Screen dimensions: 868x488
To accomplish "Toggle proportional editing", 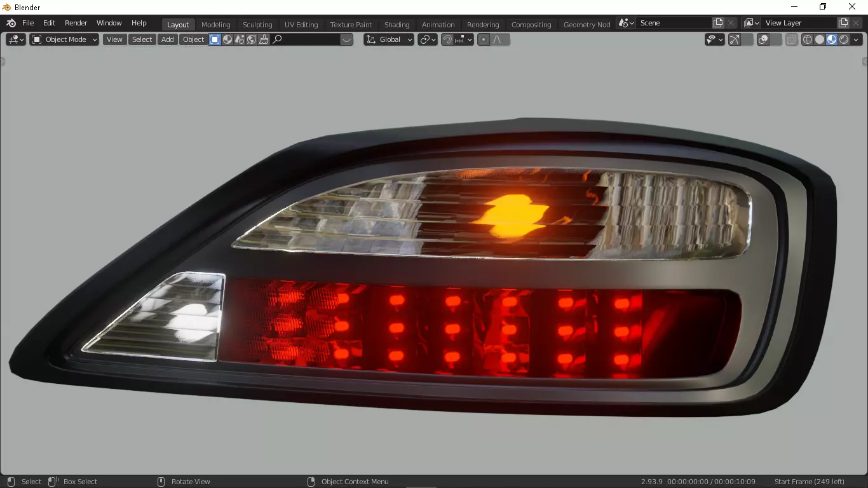I will [484, 39].
